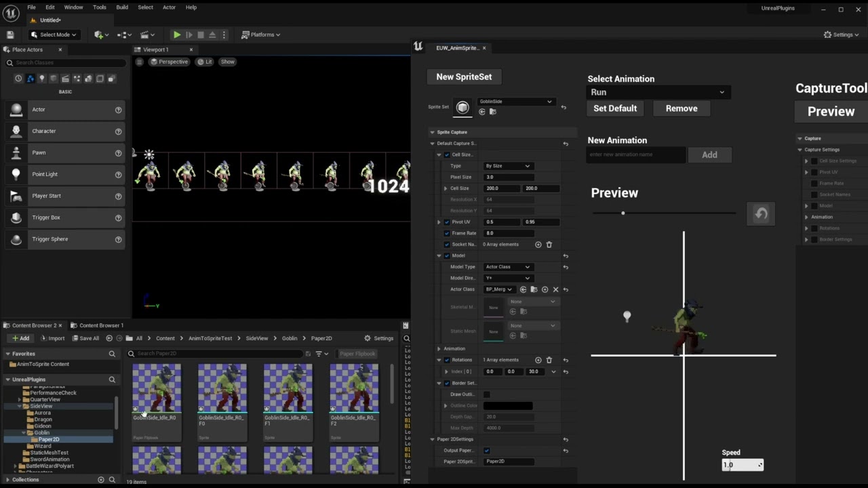Toggle the Cell Size override checkbox

click(x=447, y=155)
